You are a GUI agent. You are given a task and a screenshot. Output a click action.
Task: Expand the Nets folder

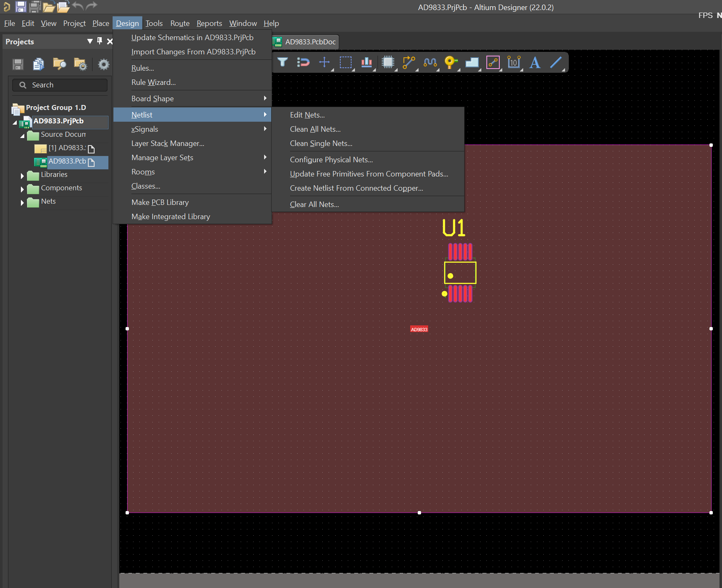click(x=23, y=203)
